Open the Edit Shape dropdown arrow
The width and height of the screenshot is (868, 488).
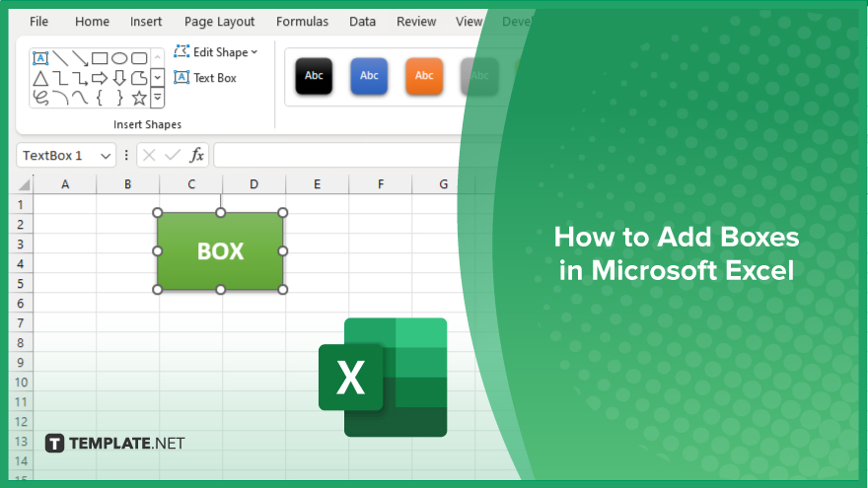point(254,52)
